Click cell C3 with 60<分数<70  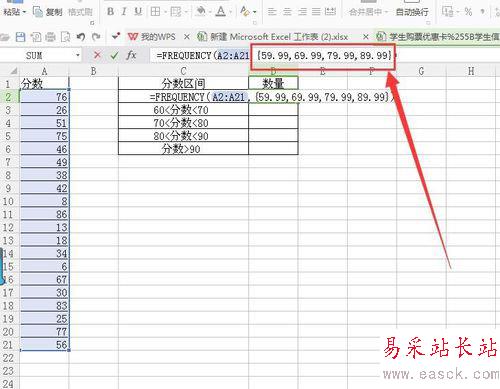pyautogui.click(x=183, y=110)
